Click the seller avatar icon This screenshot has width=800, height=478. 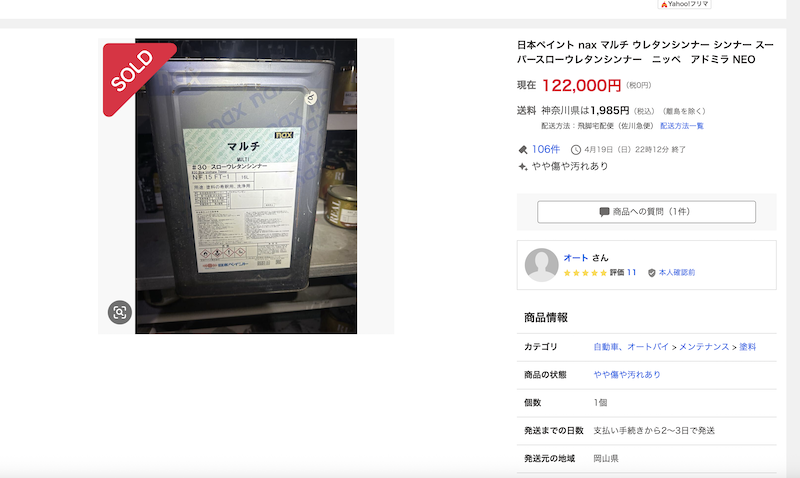point(541,265)
